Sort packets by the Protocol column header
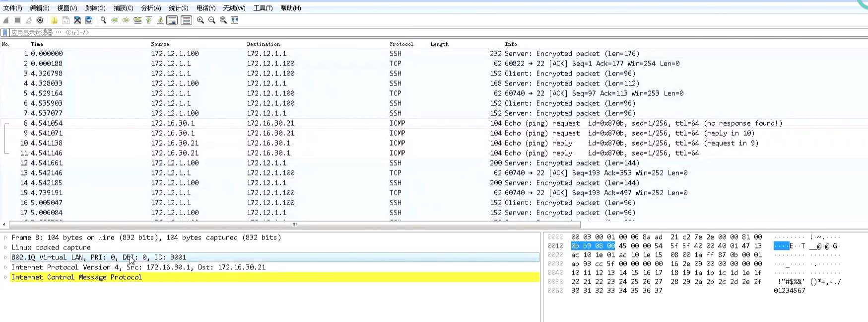 pyautogui.click(x=401, y=44)
